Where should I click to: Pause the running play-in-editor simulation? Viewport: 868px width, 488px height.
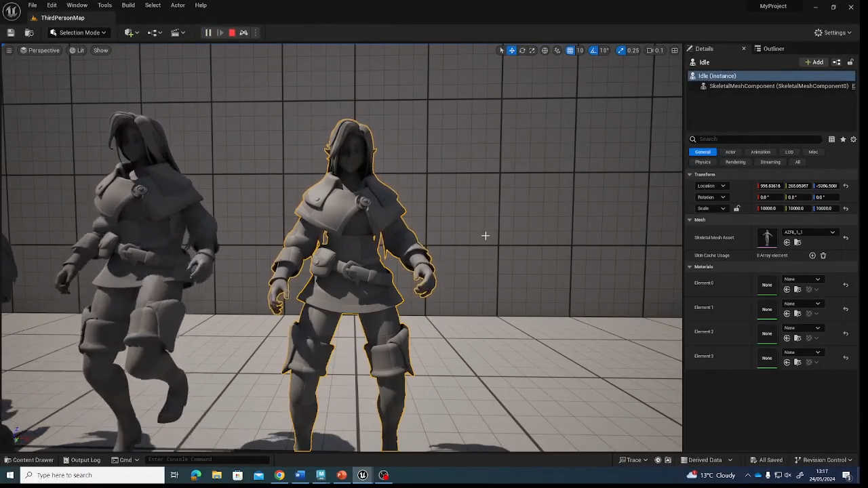208,33
